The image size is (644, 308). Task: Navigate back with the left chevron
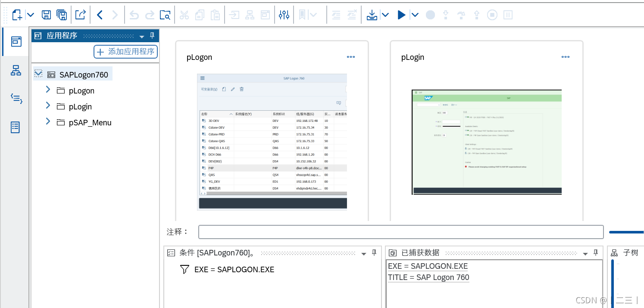pyautogui.click(x=100, y=15)
